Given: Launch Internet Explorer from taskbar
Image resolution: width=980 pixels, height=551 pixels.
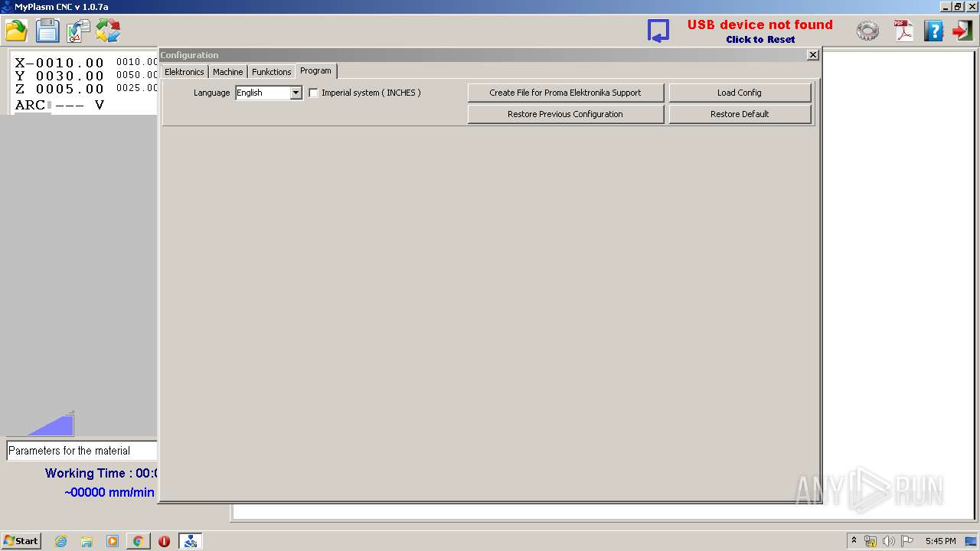Looking at the screenshot, I should click(x=60, y=541).
